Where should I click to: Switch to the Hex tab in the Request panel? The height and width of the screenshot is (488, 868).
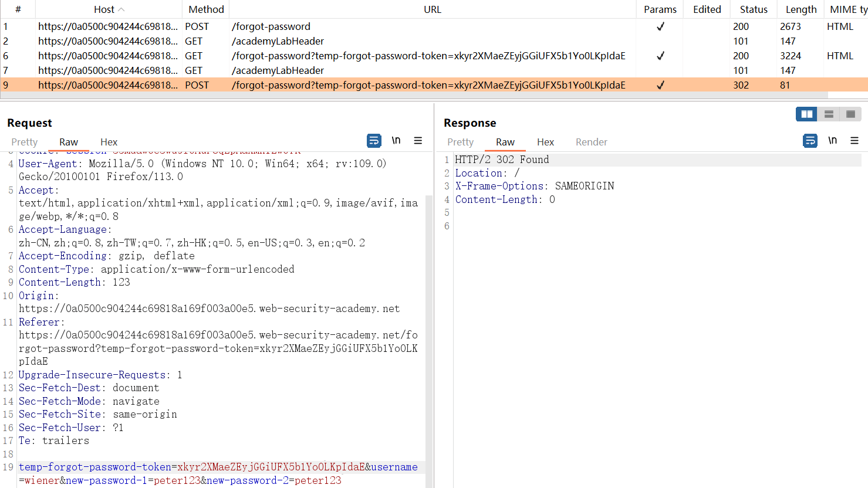(109, 142)
